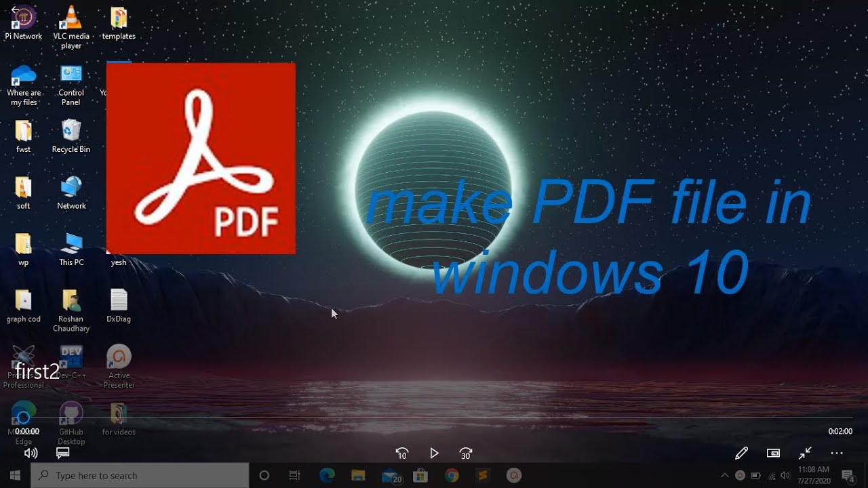This screenshot has height=488, width=868.
Task: Select the Control Panel desktop icon
Action: click(x=71, y=85)
